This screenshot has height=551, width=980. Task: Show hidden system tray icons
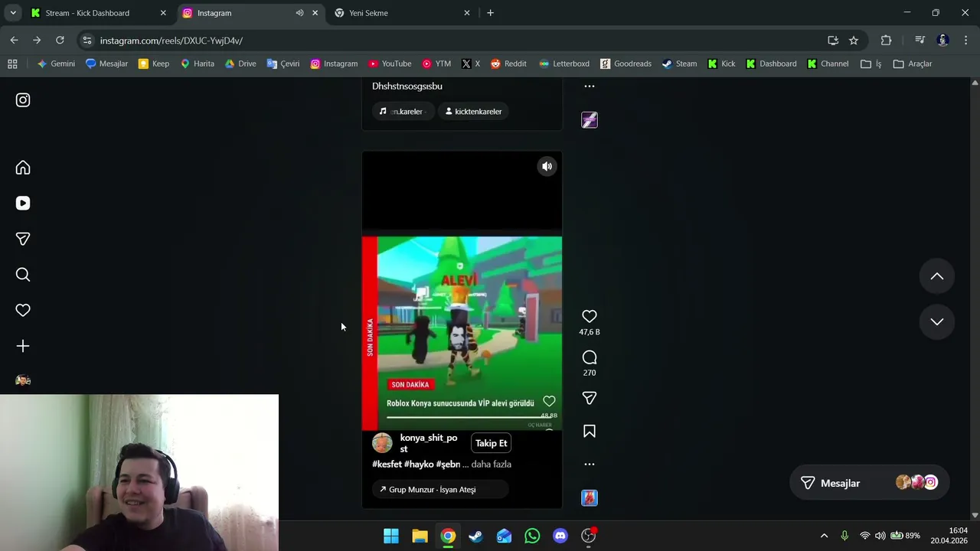click(x=824, y=536)
